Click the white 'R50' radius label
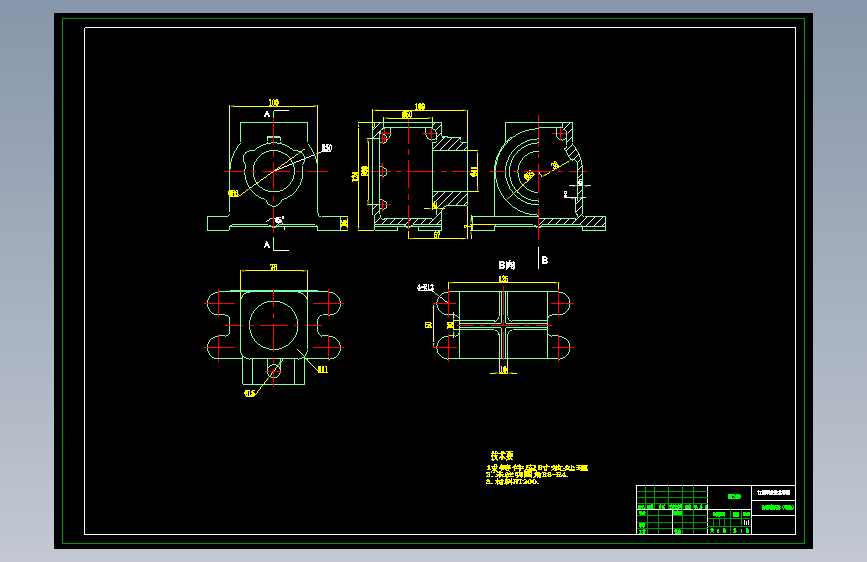 [x=327, y=148]
